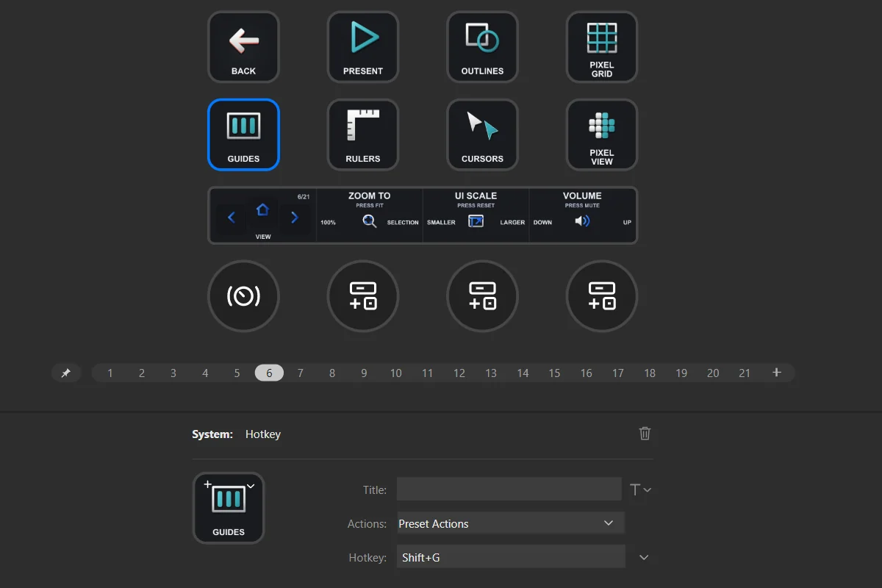Delete the action with trash icon
The height and width of the screenshot is (588, 882).
(x=645, y=434)
